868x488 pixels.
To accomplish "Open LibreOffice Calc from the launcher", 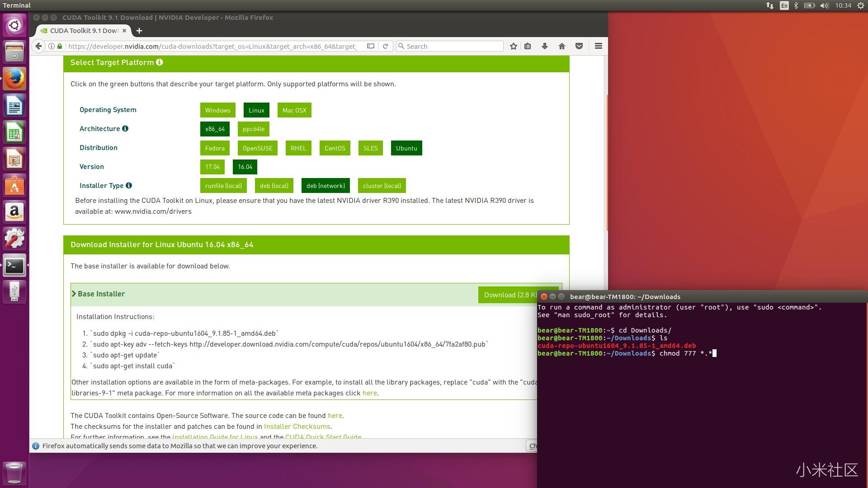I will [x=14, y=132].
